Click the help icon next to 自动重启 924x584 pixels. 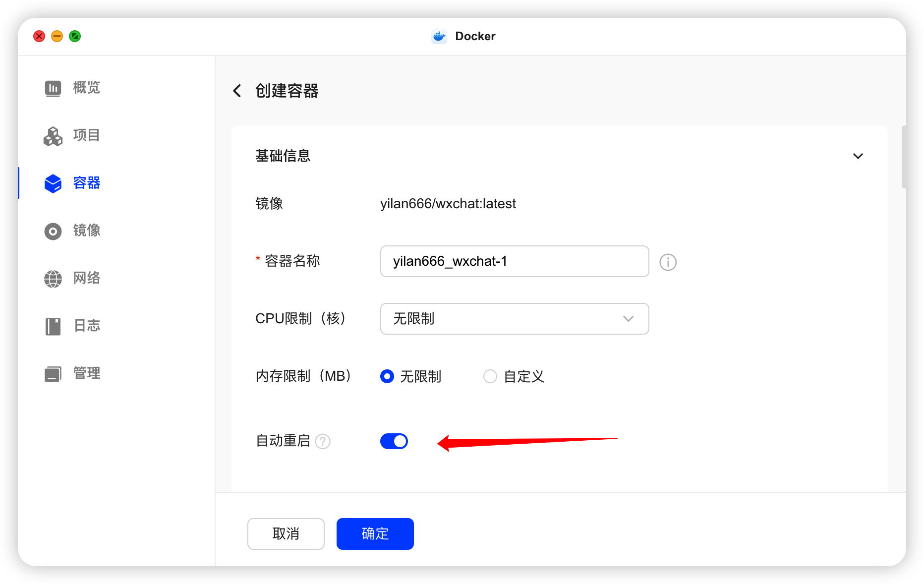pos(323,441)
